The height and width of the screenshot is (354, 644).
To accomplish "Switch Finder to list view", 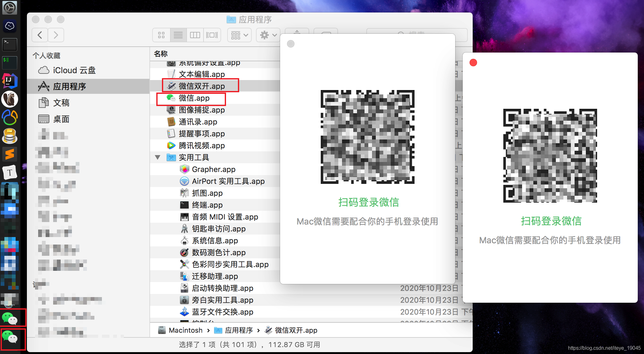I will (178, 35).
